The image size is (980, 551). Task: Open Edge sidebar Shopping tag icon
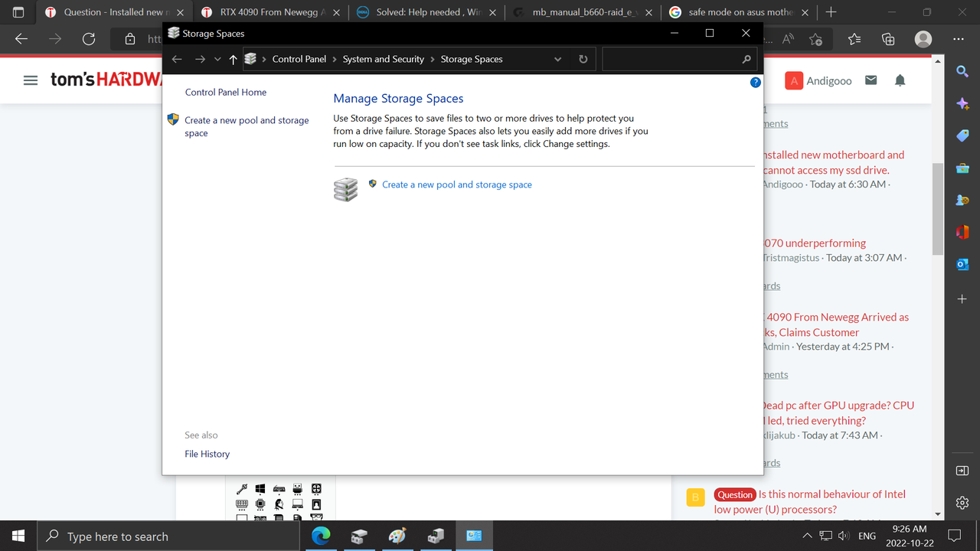pyautogui.click(x=962, y=135)
